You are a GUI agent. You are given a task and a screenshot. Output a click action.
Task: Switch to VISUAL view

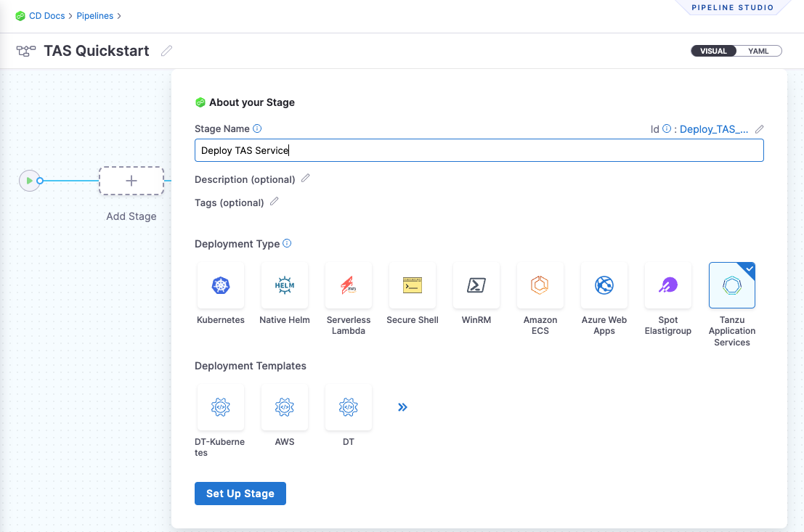tap(713, 51)
